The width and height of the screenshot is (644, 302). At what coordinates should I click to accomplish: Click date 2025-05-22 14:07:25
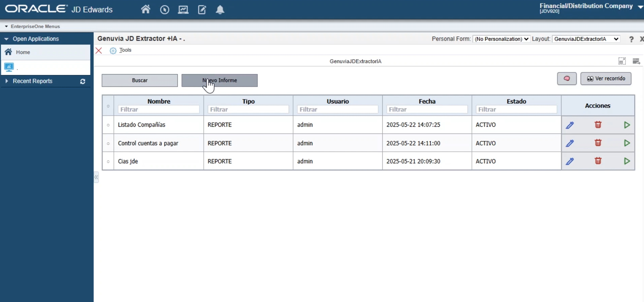(413, 125)
